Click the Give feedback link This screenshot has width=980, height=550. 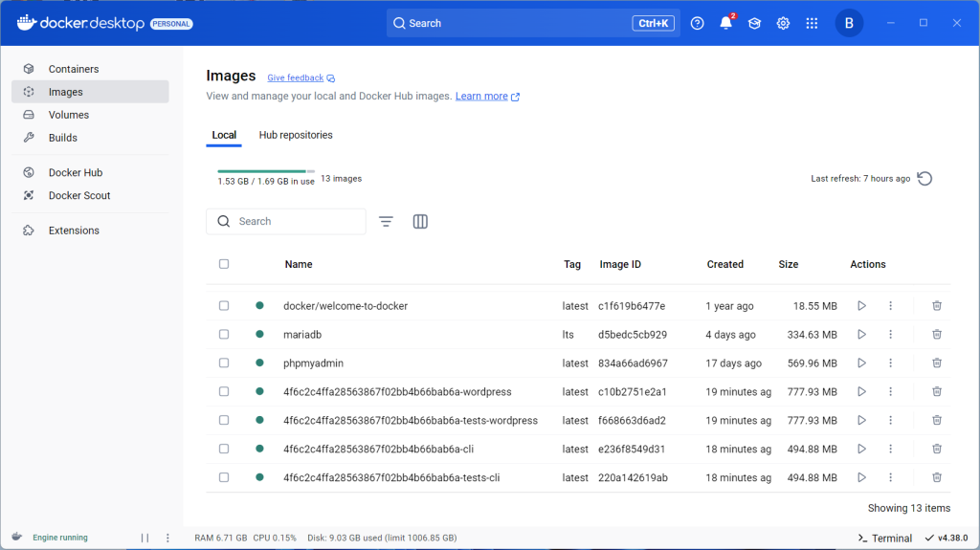coord(296,77)
